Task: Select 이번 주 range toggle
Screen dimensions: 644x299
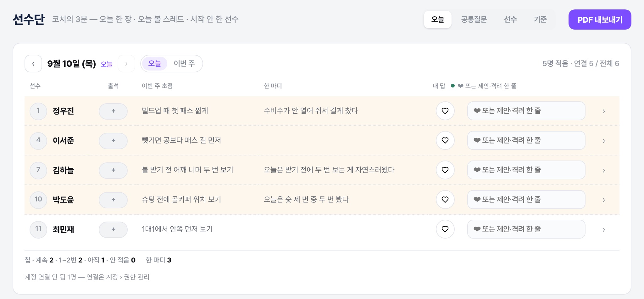Action: (184, 64)
